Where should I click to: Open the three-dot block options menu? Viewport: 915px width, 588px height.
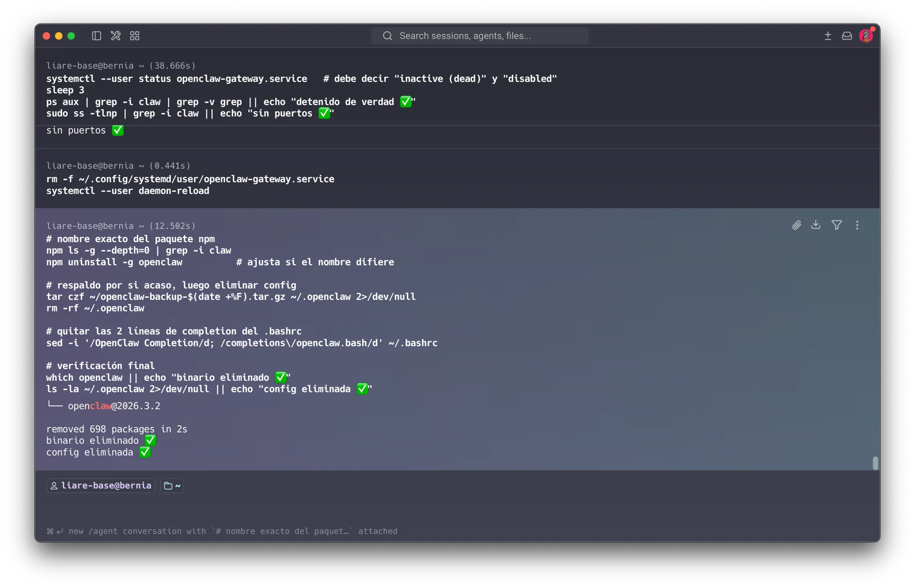857,225
